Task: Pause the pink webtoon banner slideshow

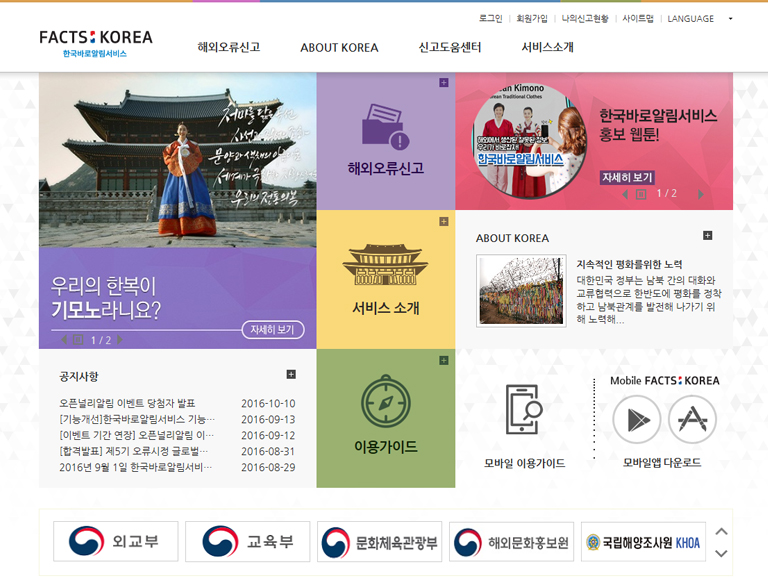Action: click(x=641, y=194)
